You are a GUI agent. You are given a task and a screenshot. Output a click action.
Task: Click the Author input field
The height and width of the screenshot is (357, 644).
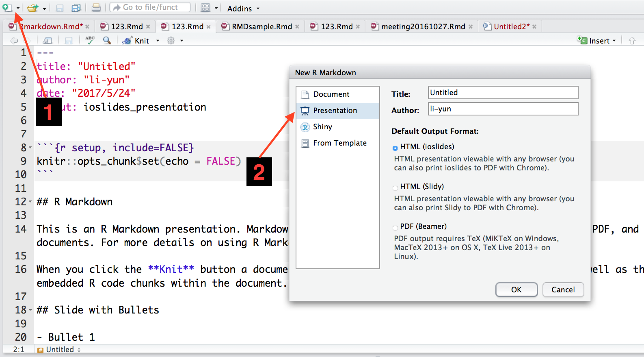[503, 109]
